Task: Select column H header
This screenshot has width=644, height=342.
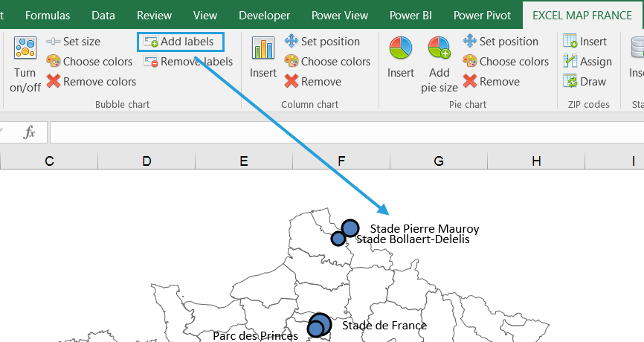Action: 536,161
